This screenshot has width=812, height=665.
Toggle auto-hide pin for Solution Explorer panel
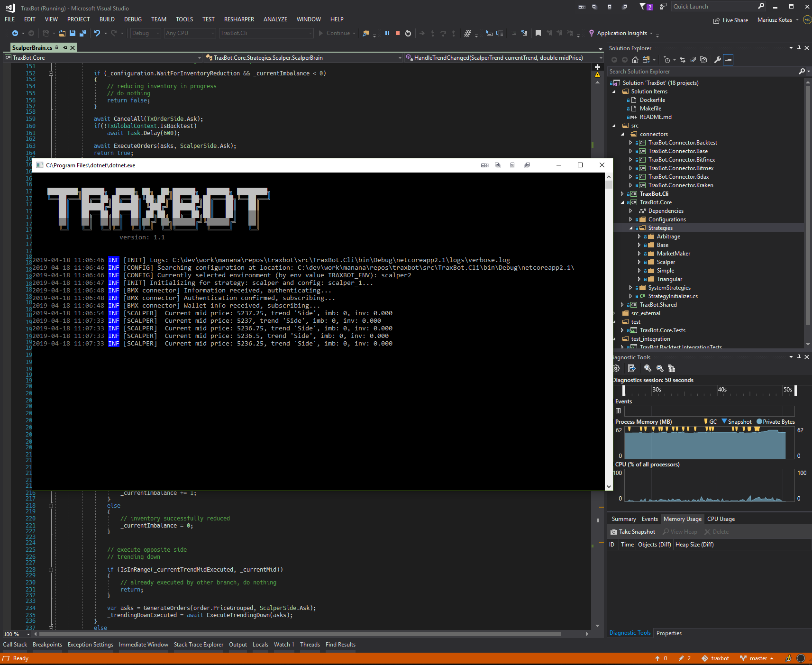click(799, 48)
